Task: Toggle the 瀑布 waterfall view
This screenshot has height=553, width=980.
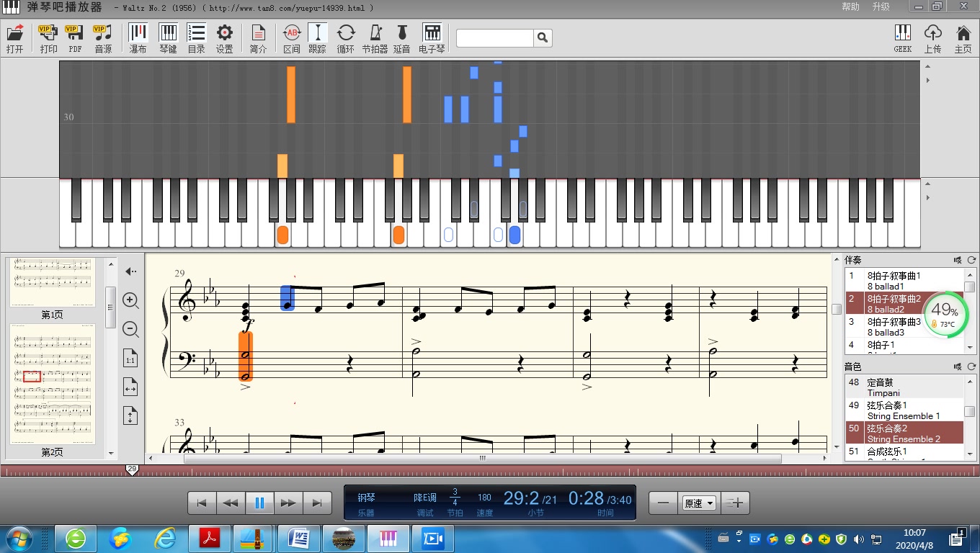Action: tap(138, 39)
